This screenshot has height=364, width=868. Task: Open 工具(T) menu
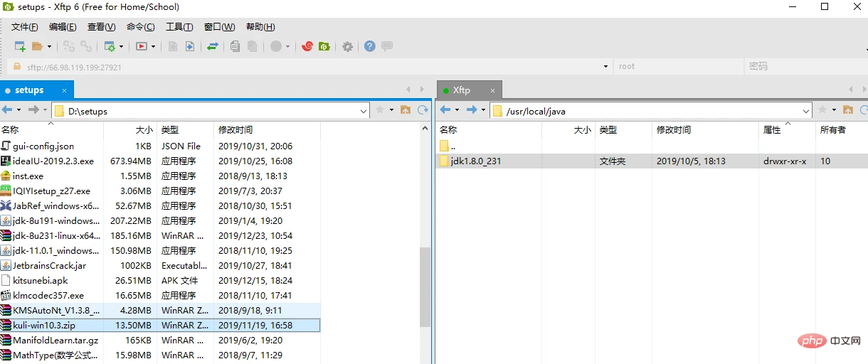coord(179,27)
